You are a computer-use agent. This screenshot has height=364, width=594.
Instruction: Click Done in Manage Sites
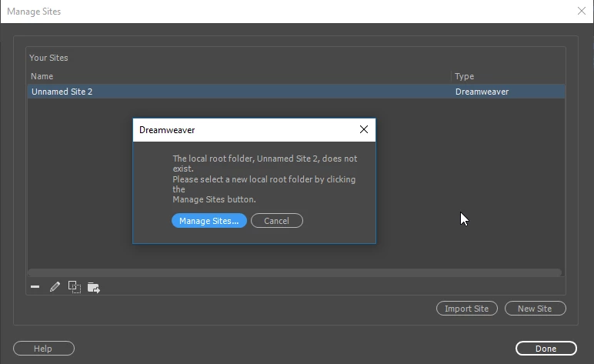click(x=546, y=349)
